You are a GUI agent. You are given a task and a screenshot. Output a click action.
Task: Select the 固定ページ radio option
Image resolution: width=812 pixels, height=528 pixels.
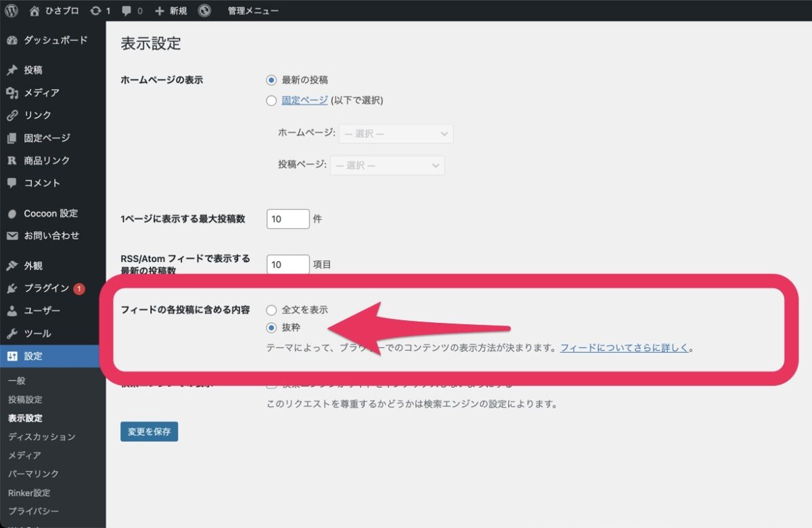[271, 100]
